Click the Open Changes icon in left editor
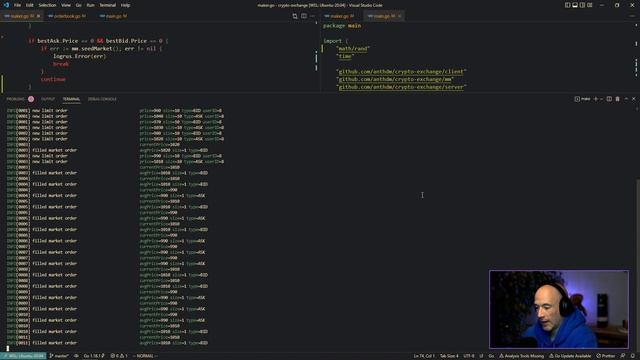 click(x=295, y=16)
